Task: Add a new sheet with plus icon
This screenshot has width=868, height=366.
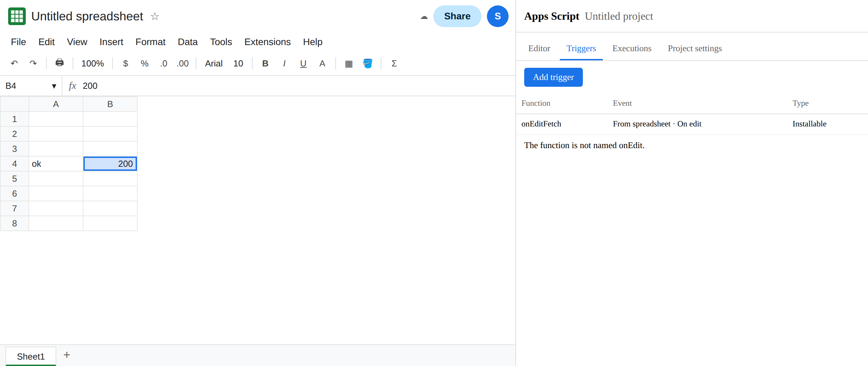Action: pos(67,355)
